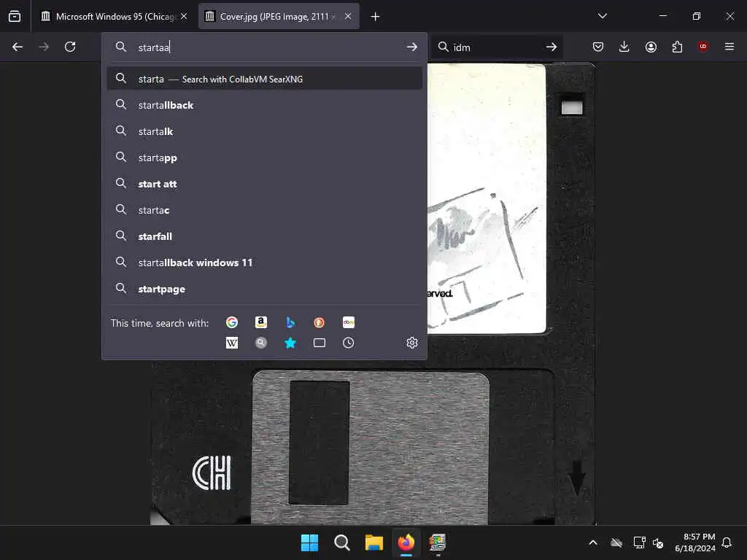Open the Windows Start menu
747x560 pixels.
(309, 542)
